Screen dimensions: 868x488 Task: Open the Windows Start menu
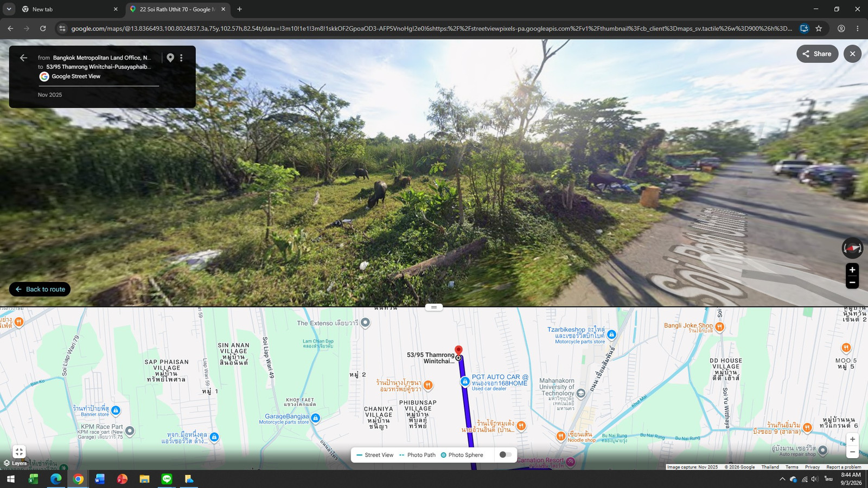point(10,479)
